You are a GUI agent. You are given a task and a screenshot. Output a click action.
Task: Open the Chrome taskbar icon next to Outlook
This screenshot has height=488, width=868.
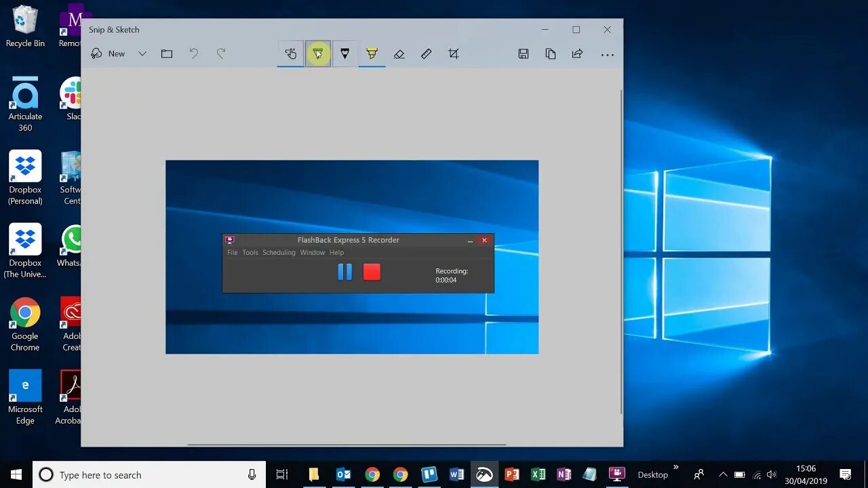click(x=372, y=474)
